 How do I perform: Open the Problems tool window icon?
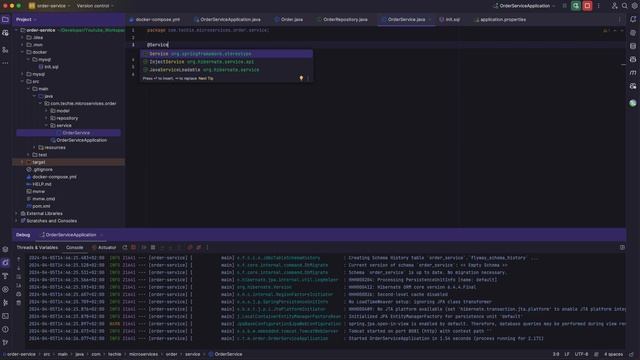[5, 329]
